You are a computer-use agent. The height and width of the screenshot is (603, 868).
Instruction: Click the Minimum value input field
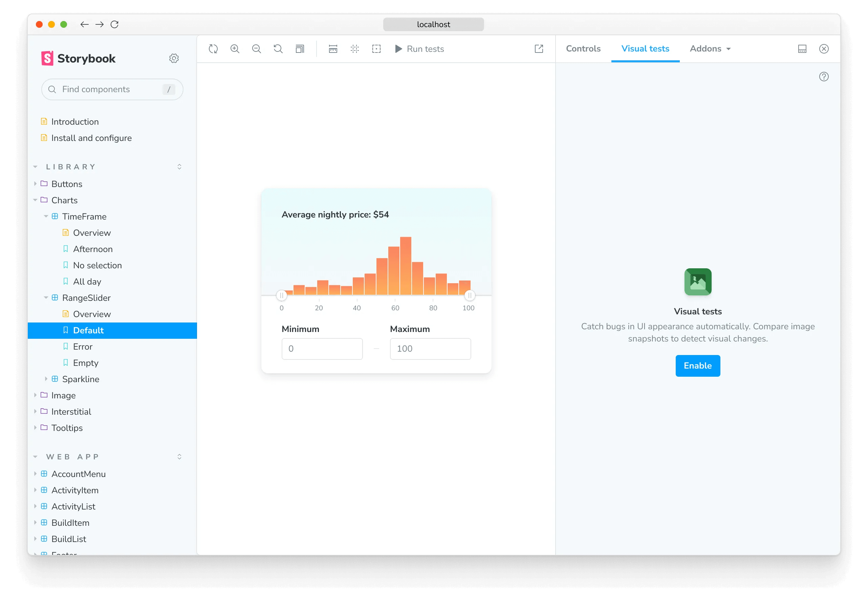click(321, 348)
